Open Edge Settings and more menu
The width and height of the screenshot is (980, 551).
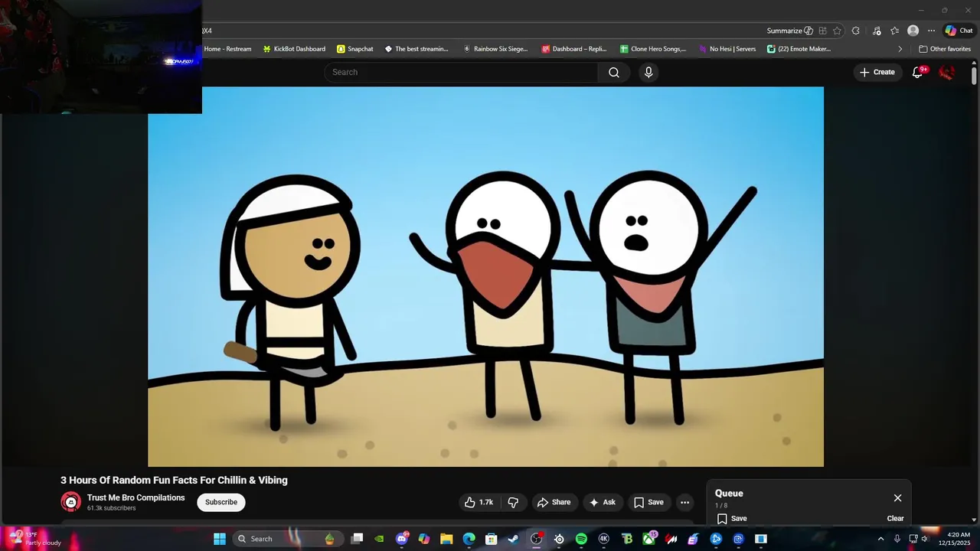(x=931, y=31)
